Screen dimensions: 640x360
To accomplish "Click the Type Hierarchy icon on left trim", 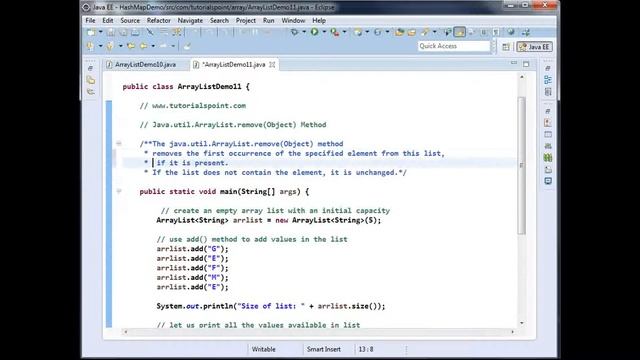I will (x=91, y=92).
